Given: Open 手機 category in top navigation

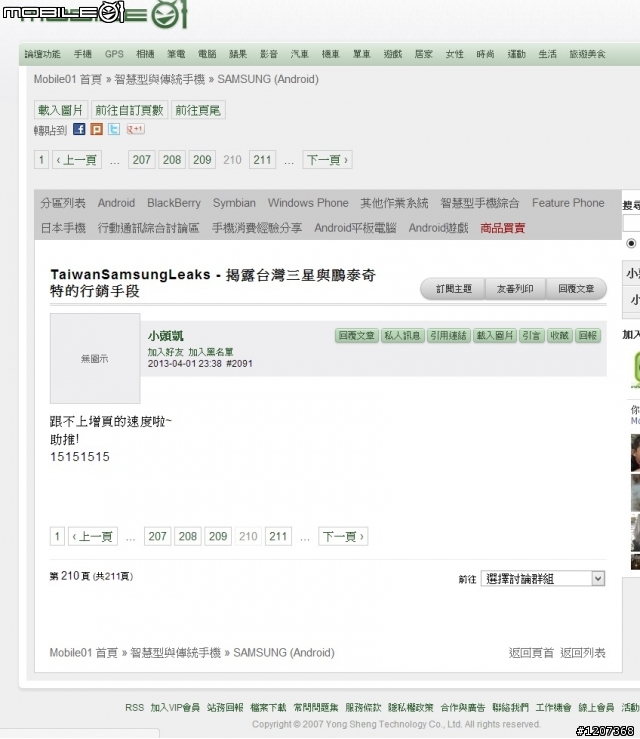Looking at the screenshot, I should 82,54.
